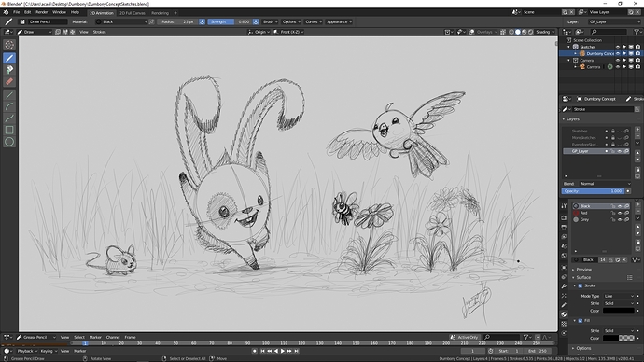Select the Cursor tool in left toolbar
Screen dimensions: 644x362
[9, 45]
